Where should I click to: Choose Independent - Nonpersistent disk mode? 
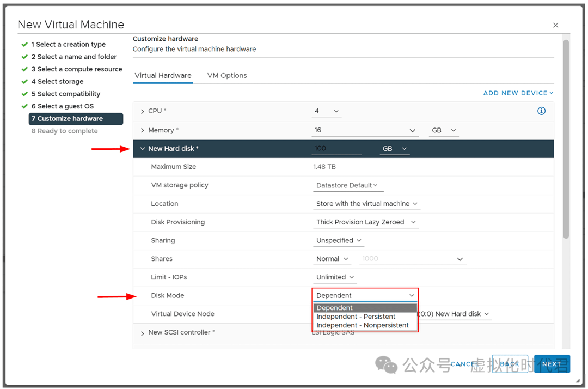(x=365, y=325)
